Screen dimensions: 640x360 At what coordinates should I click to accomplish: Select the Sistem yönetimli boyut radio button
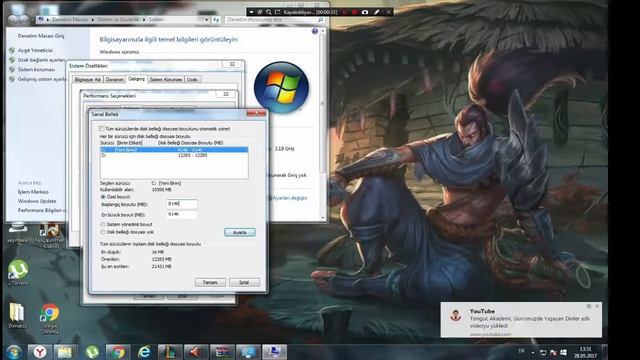tap(103, 224)
